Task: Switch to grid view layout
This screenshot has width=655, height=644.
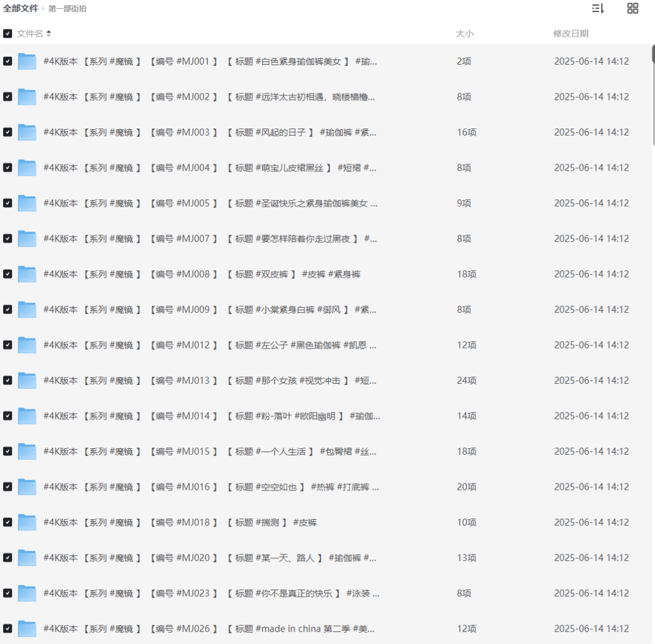Action: coord(633,8)
